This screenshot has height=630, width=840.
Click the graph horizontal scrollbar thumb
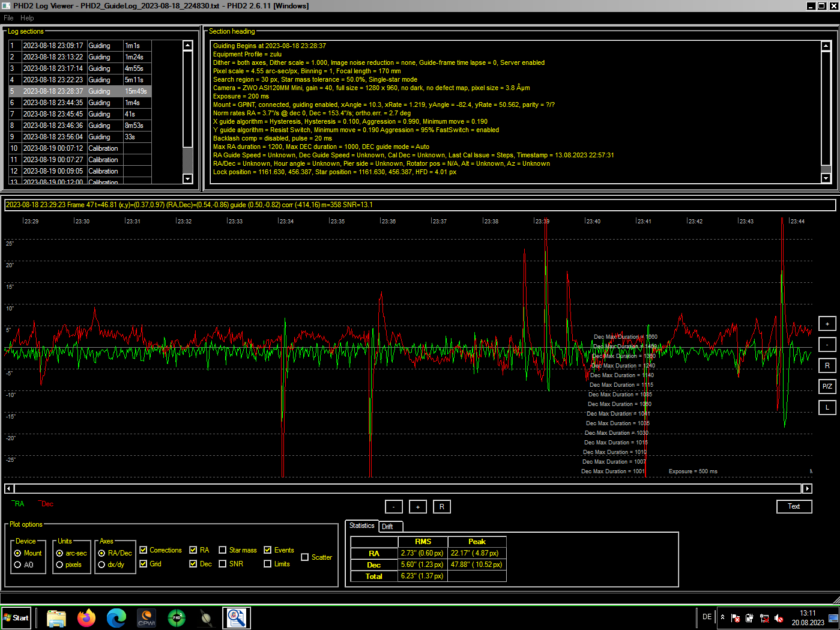[x=408, y=488]
